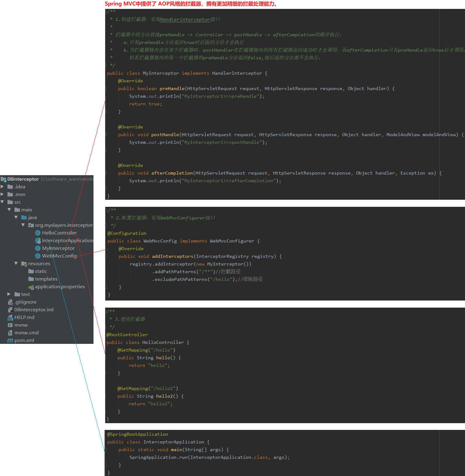Select mvnw.cmd in the project tree
This screenshot has width=465, height=476.
click(26, 333)
